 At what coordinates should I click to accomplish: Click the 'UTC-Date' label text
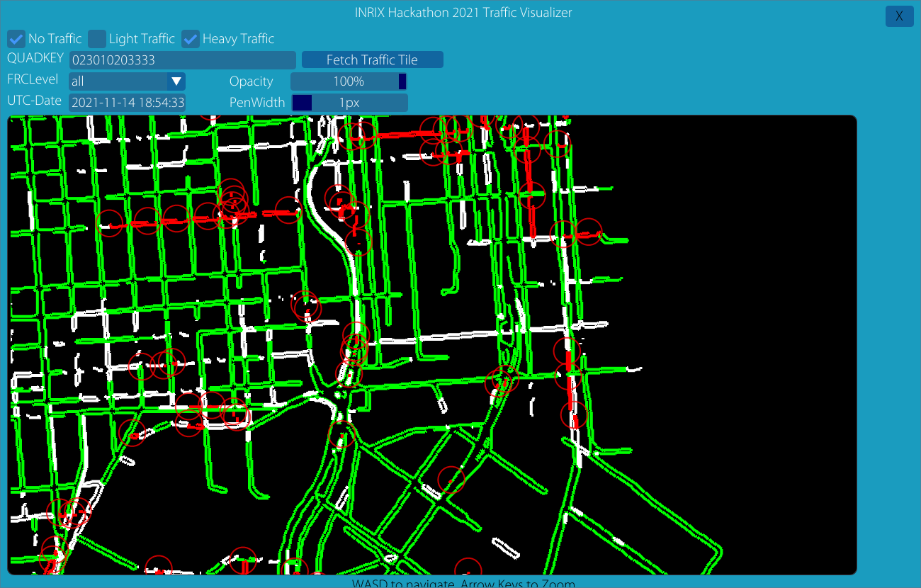(x=35, y=101)
